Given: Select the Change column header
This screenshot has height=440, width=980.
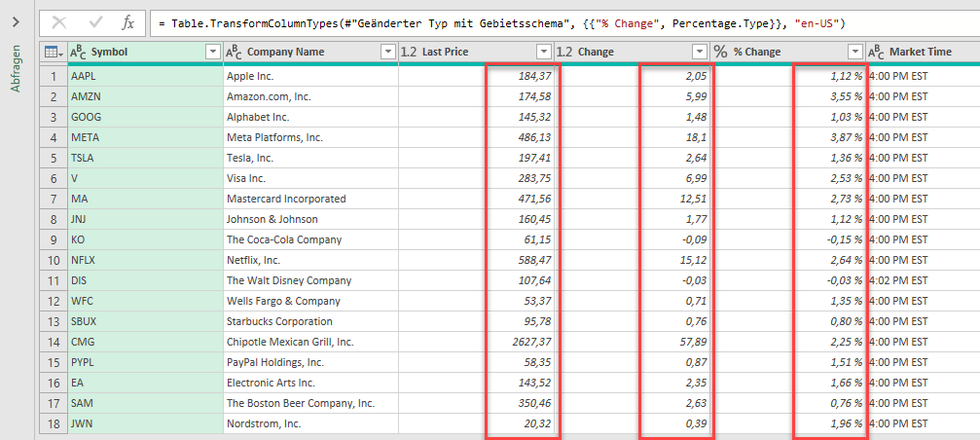Looking at the screenshot, I should click(x=632, y=53).
